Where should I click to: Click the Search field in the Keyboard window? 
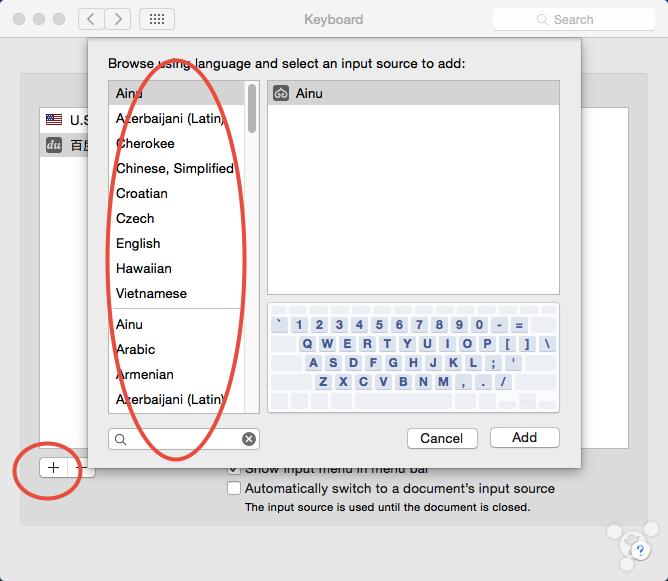click(x=573, y=20)
